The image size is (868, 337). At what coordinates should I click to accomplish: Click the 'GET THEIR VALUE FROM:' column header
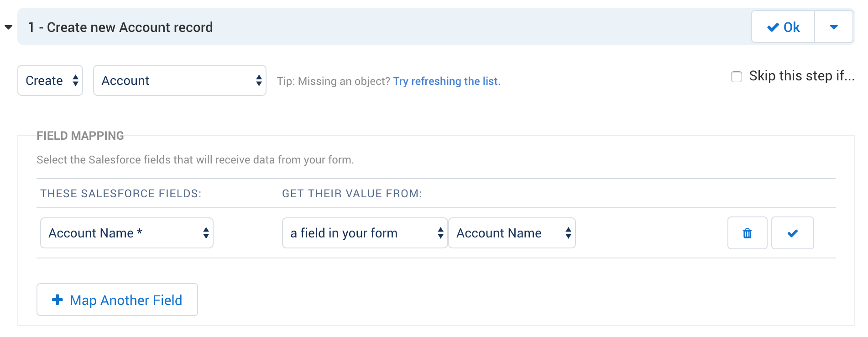[x=352, y=194]
